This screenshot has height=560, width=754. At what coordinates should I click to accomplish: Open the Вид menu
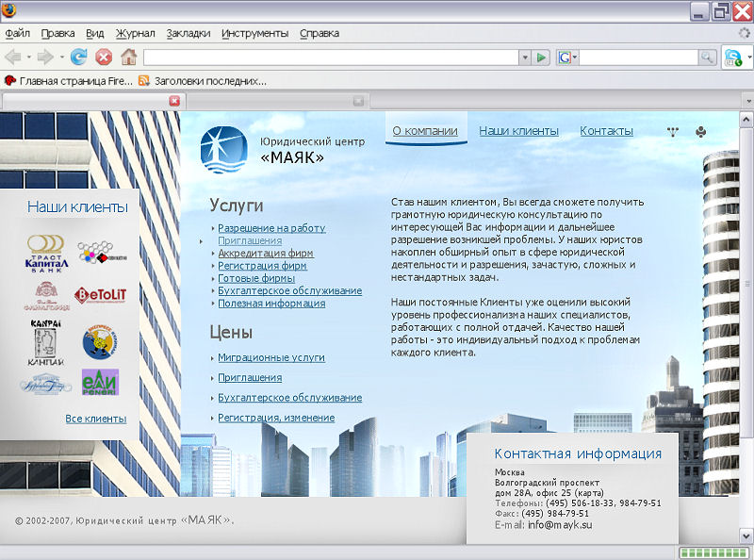coord(95,33)
